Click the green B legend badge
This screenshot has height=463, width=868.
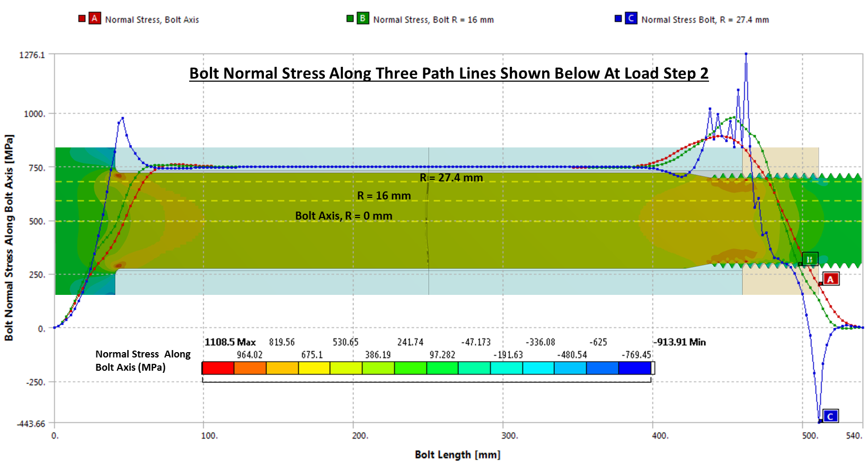(x=362, y=19)
